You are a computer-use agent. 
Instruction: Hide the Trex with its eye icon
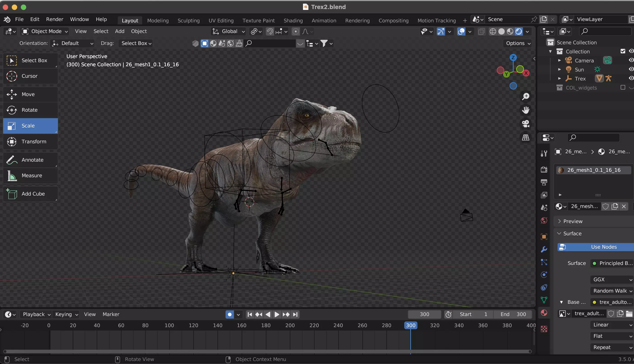(631, 78)
